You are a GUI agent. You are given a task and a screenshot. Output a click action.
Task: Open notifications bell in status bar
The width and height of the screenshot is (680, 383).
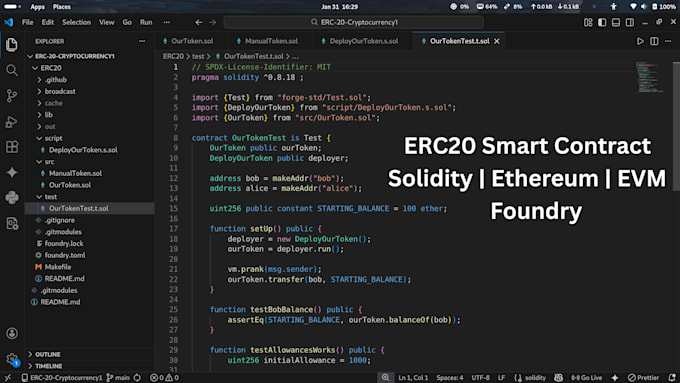(672, 378)
